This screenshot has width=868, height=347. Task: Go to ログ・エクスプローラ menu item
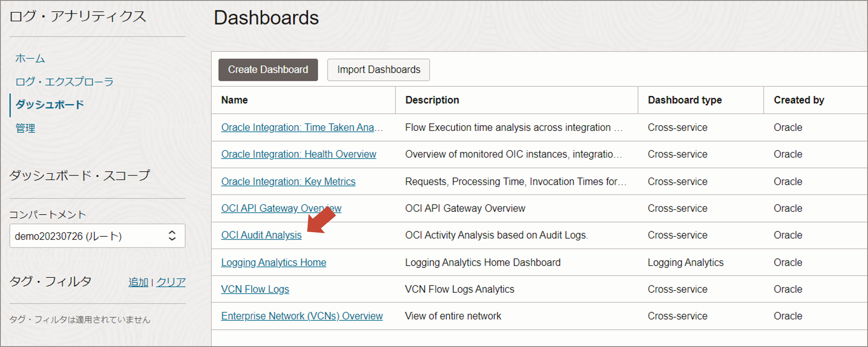(64, 82)
